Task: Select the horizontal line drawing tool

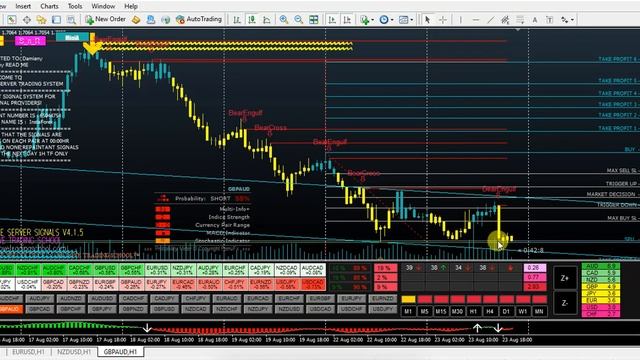Action: pos(476,20)
